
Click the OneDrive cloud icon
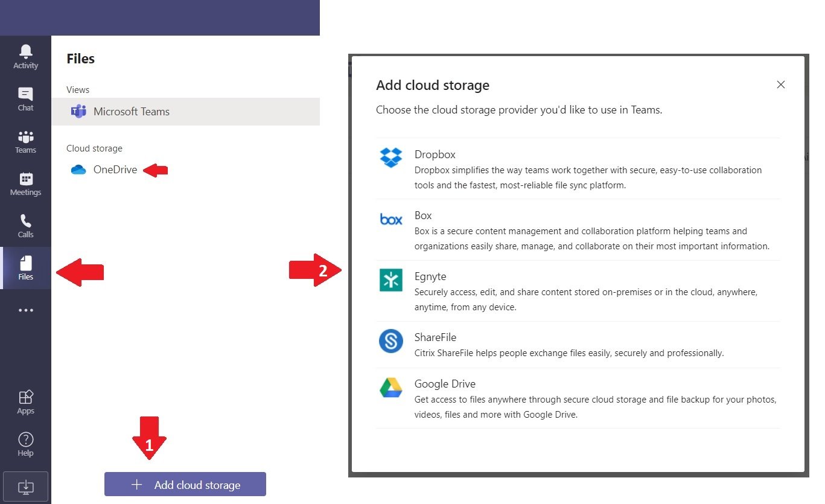pyautogui.click(x=78, y=170)
